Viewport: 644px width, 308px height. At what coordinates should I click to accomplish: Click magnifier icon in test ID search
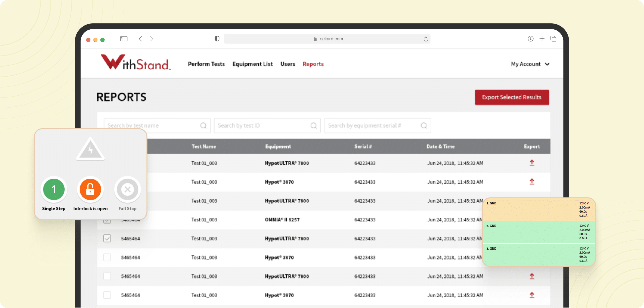314,126
